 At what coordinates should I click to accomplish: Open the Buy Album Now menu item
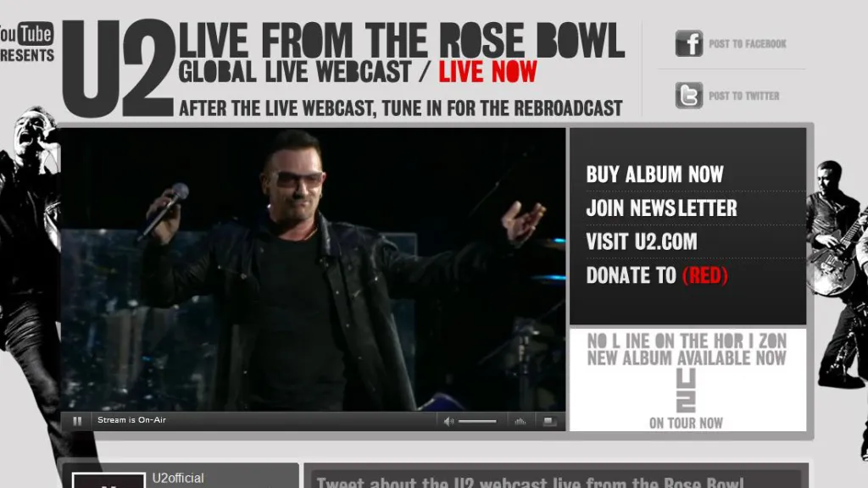655,175
